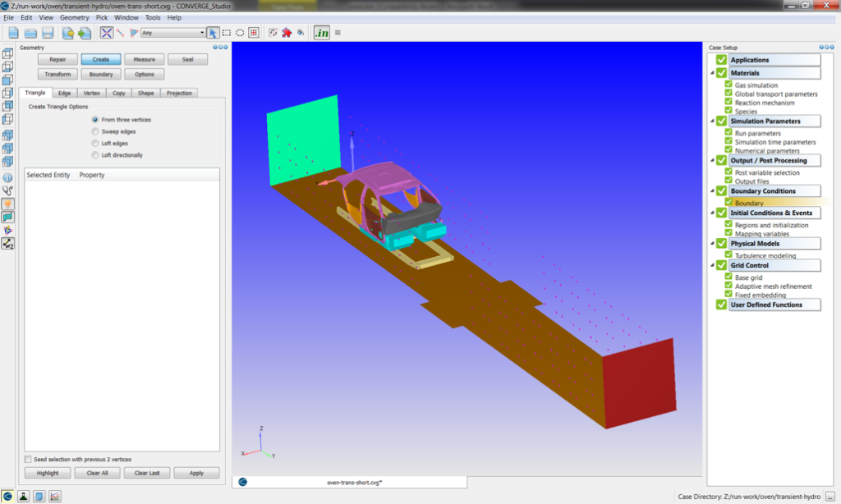Click the teal mesh surface sidebar icon

(7, 217)
